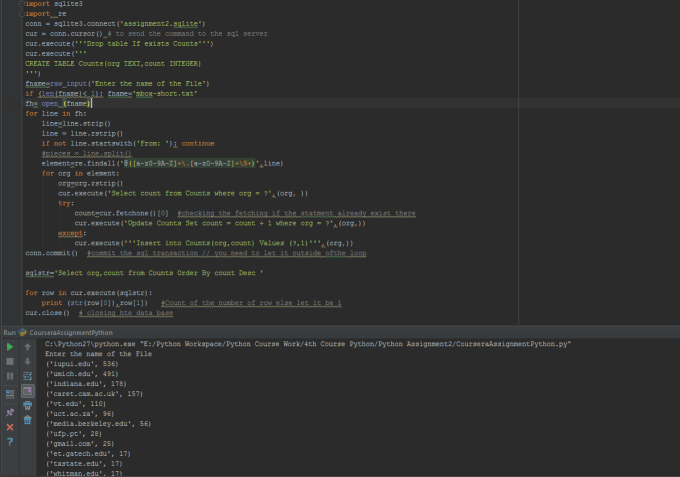Click the 'mbox-short.txt' default filename string
The height and width of the screenshot is (477, 680).
point(164,94)
